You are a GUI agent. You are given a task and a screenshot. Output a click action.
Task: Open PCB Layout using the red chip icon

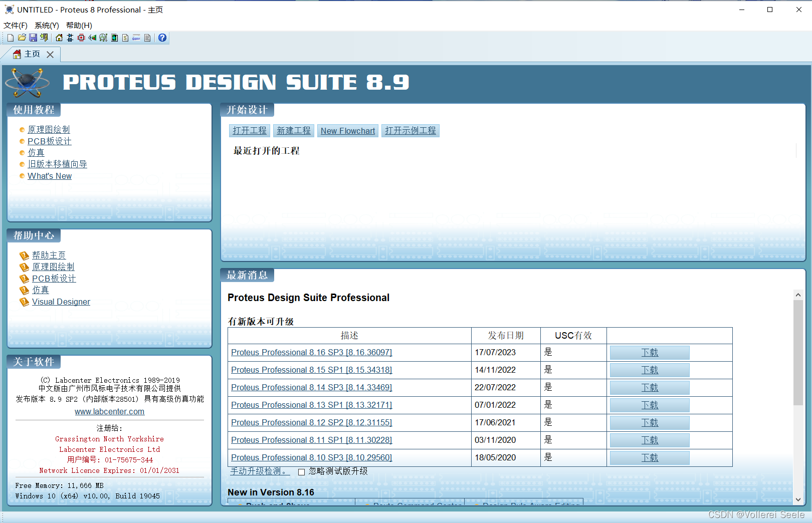[81, 38]
